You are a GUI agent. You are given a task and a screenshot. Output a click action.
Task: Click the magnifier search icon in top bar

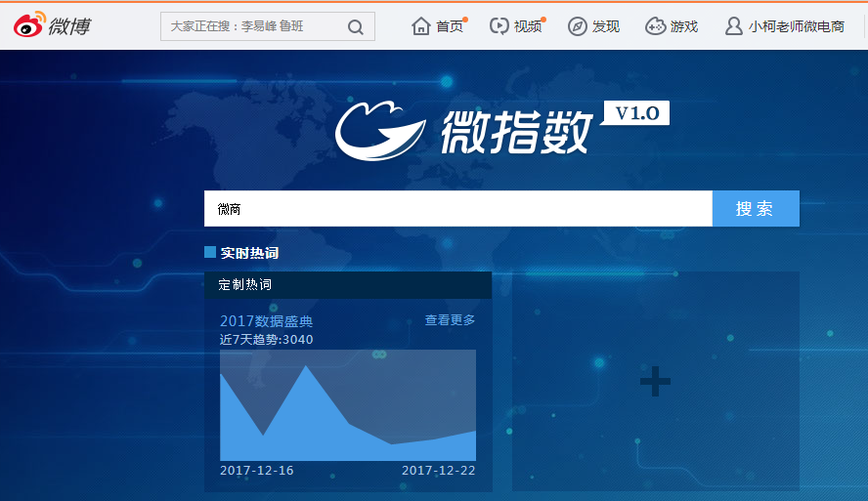click(x=356, y=26)
